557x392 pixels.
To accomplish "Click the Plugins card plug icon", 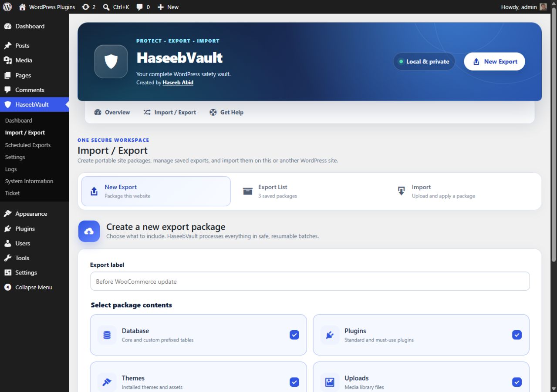I will pos(330,335).
